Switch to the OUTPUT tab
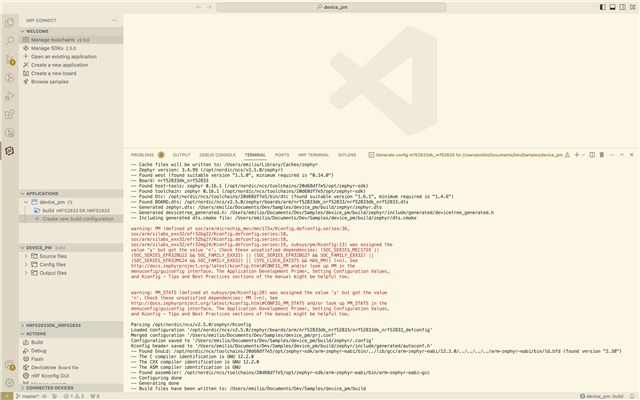640x400 pixels. coord(182,155)
